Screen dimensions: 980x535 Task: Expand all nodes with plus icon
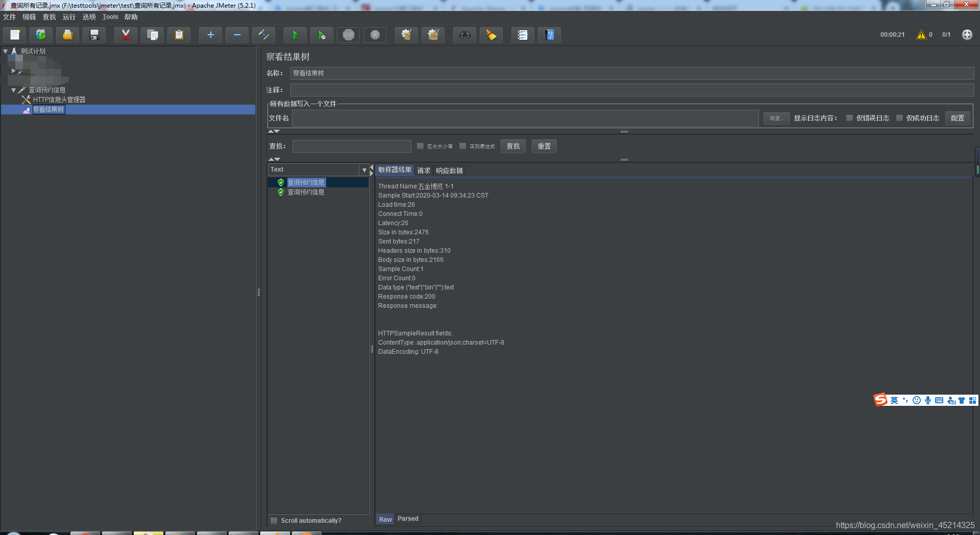coord(210,35)
